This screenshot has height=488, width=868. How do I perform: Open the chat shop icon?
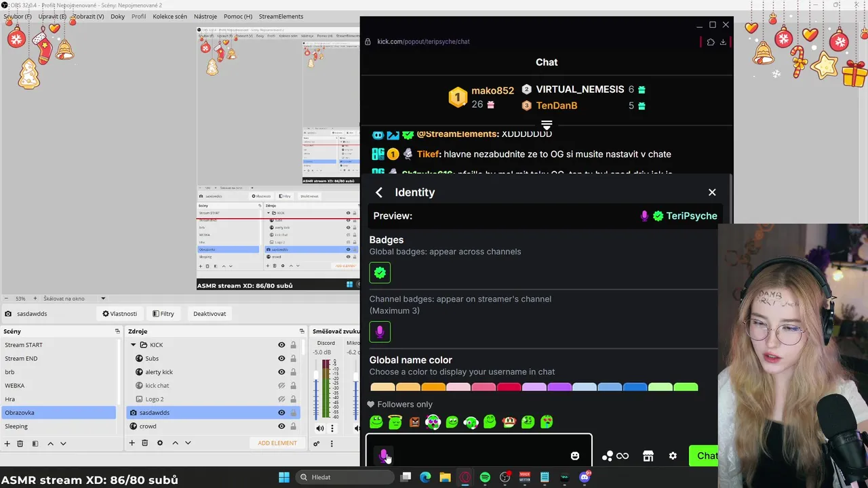click(x=648, y=456)
